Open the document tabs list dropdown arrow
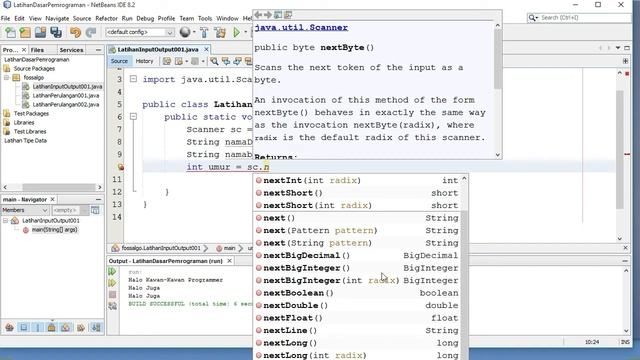Screen dimensions: 640x360 click(618, 48)
